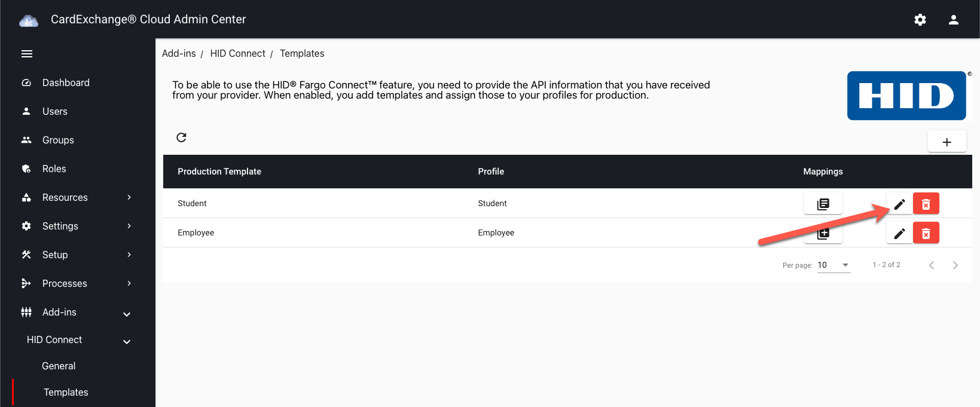Click the HID Connect breadcrumb link
980x407 pixels.
click(x=237, y=53)
